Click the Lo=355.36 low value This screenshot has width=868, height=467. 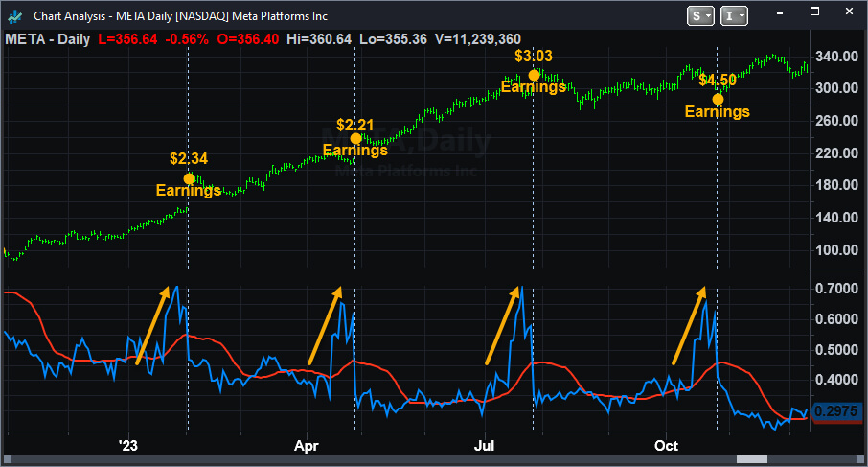point(393,39)
